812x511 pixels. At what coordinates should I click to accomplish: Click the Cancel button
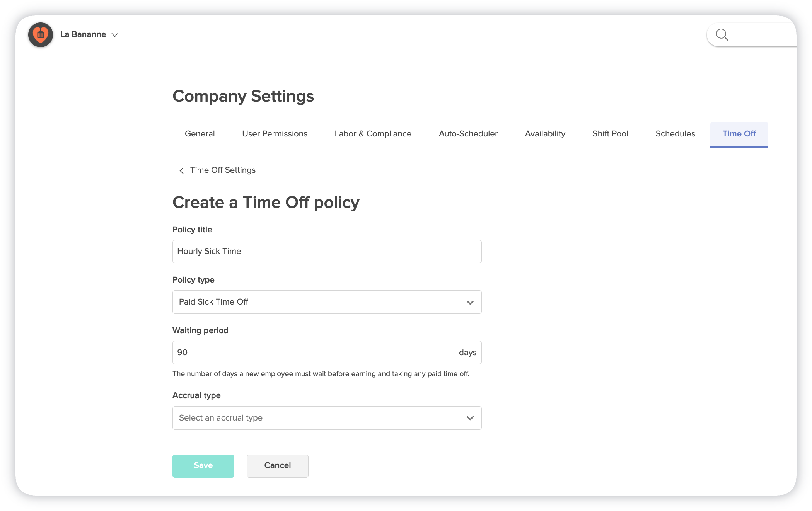click(x=277, y=466)
